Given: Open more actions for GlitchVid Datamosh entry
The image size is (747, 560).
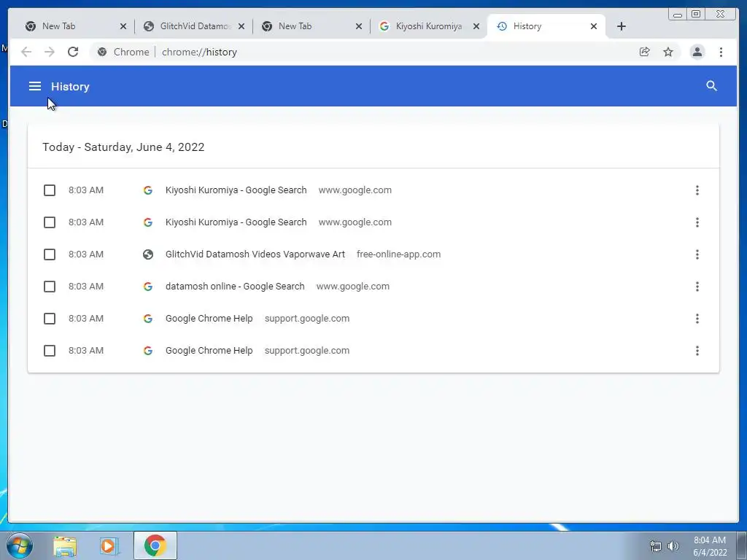Looking at the screenshot, I should tap(697, 254).
